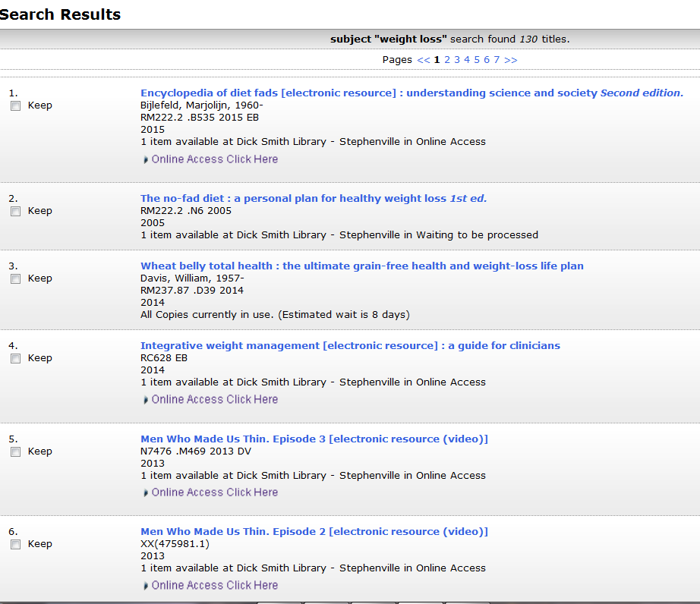Go to results page 6
Image resolution: width=700 pixels, height=604 pixels.
coord(487,60)
